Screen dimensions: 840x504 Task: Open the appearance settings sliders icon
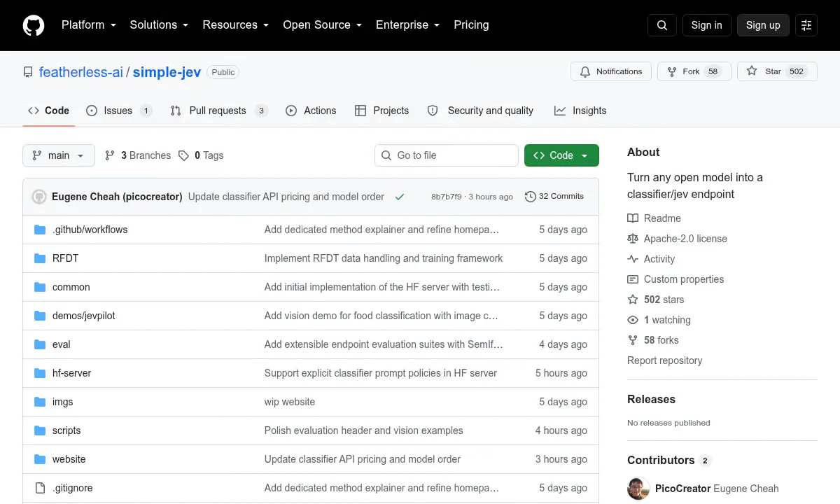coord(806,25)
